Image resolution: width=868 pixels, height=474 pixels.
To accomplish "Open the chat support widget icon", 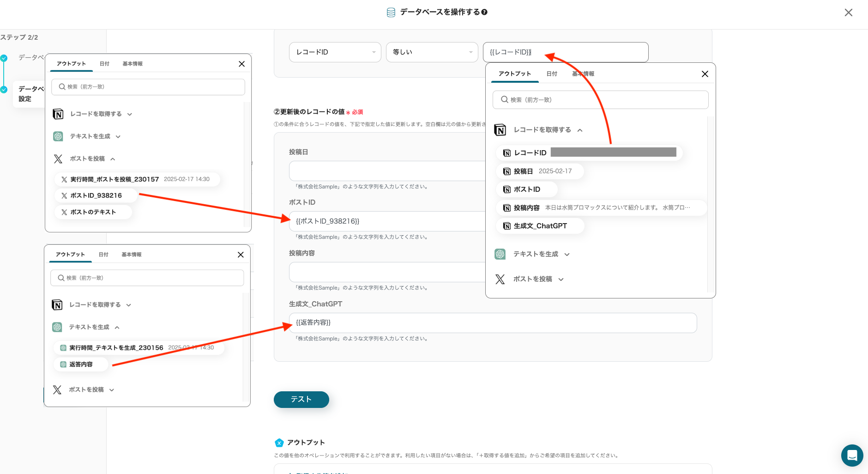I will coord(852,456).
